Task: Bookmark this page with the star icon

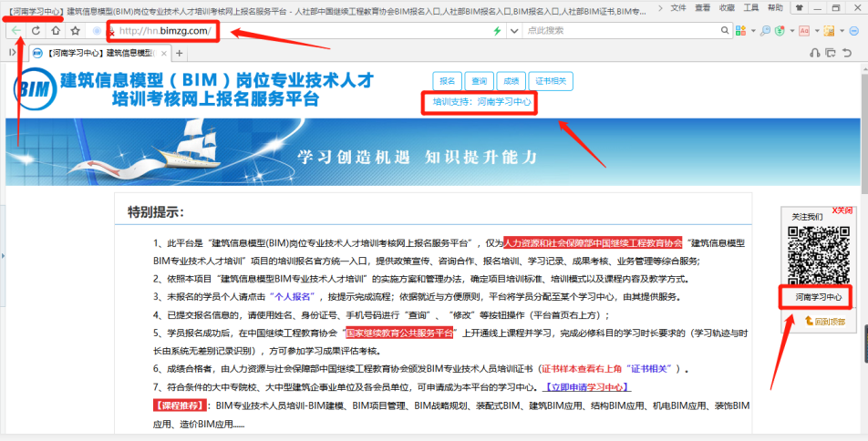Action: click(x=76, y=31)
